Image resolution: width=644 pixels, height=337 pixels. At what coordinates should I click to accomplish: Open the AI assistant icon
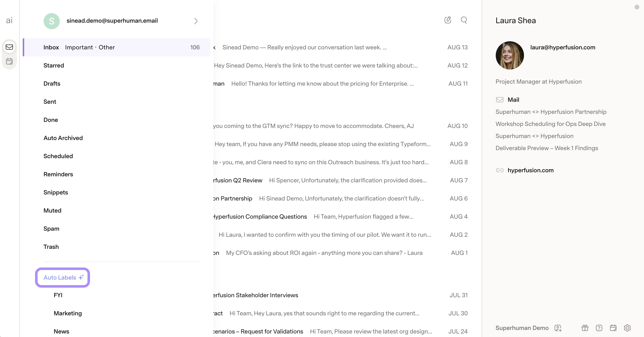click(9, 20)
